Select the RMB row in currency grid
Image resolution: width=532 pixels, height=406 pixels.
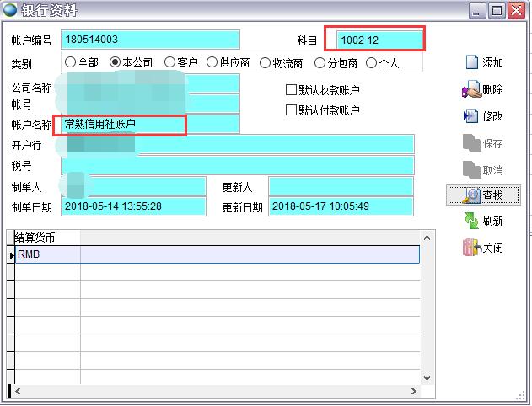pos(47,254)
